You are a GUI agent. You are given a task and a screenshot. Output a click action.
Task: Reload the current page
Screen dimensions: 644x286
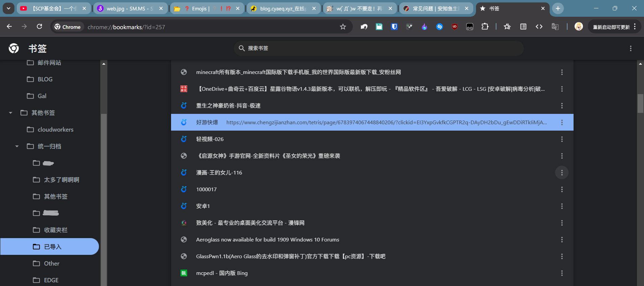pyautogui.click(x=40, y=26)
